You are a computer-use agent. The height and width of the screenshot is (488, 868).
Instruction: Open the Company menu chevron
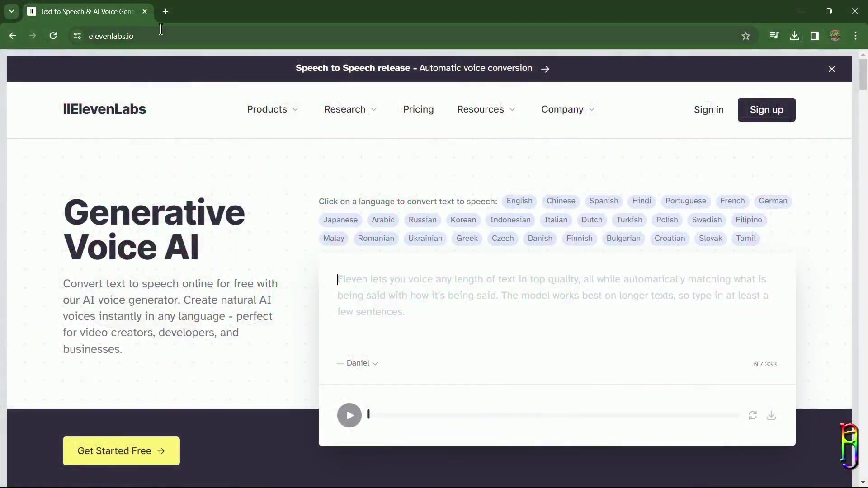(x=592, y=109)
